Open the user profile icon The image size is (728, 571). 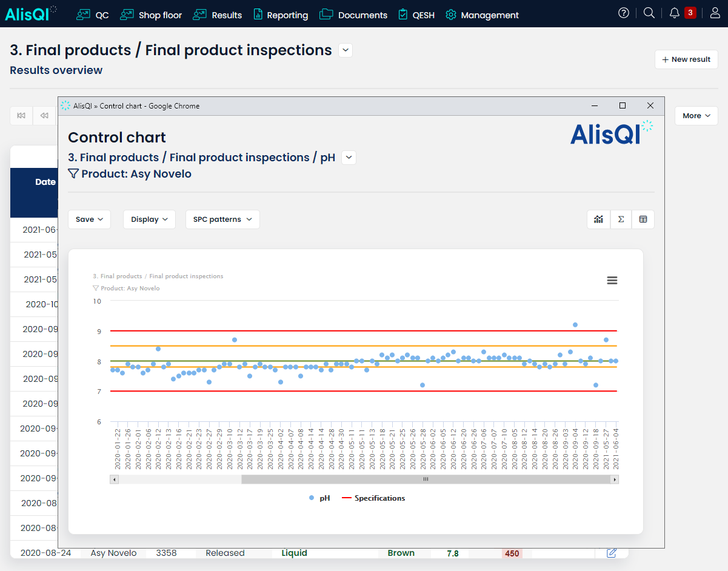(715, 12)
